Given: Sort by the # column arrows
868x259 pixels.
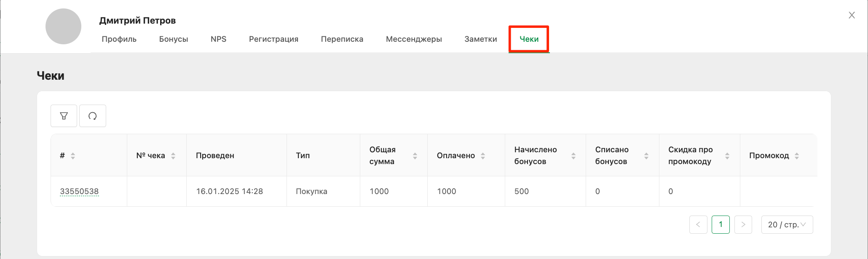Looking at the screenshot, I should (73, 156).
